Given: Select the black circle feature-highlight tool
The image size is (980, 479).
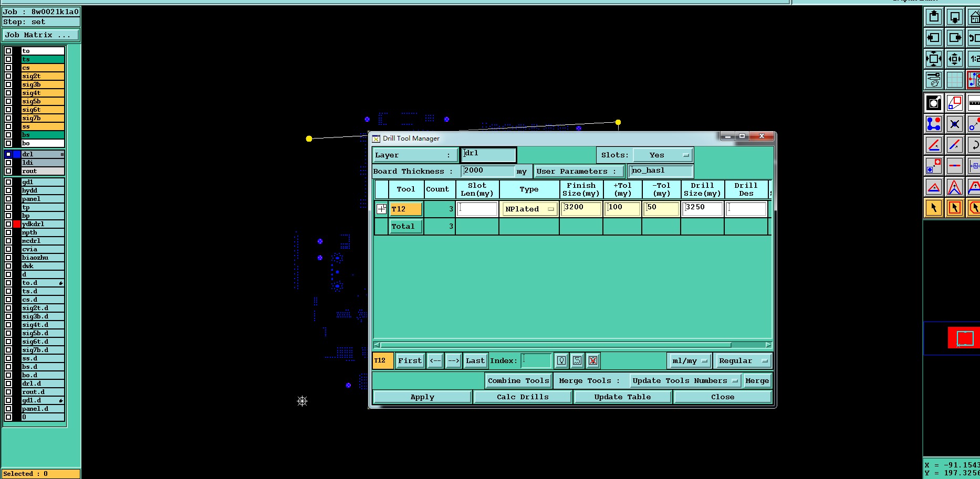Looking at the screenshot, I should click(x=934, y=103).
